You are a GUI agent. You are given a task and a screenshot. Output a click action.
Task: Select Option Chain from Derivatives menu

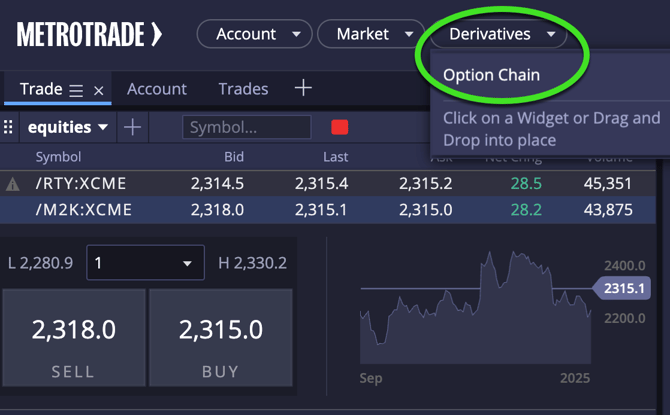point(491,75)
